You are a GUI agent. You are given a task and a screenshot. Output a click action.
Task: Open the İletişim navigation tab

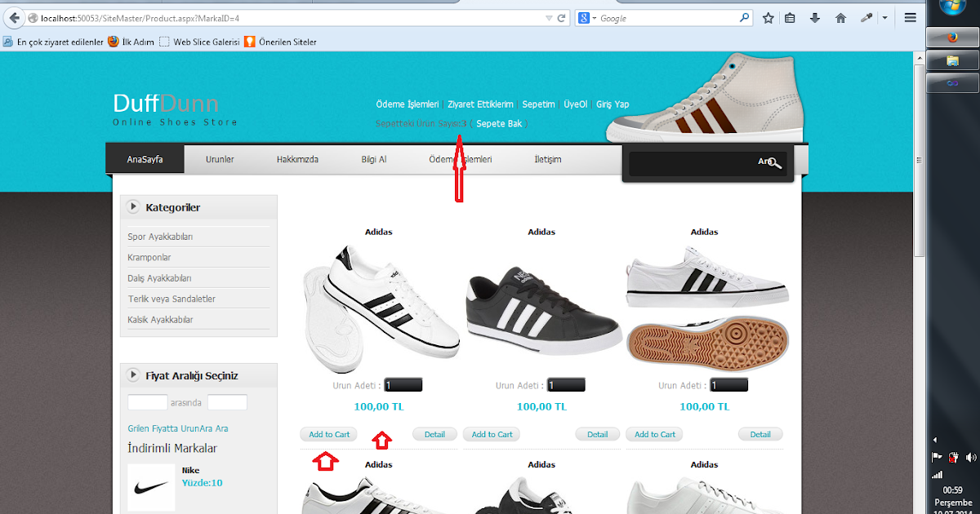point(547,159)
